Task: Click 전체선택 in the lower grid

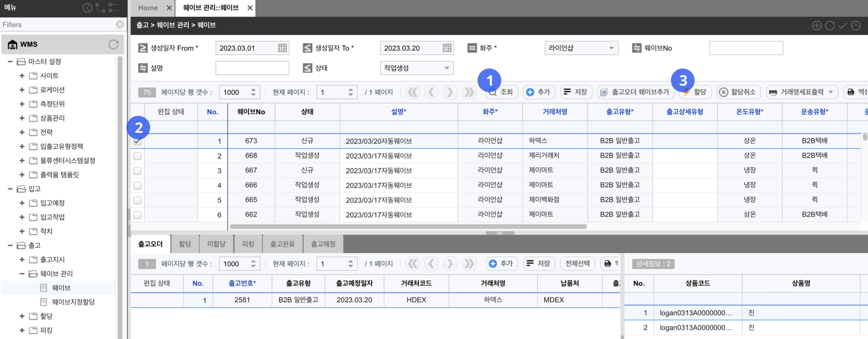Action: [x=577, y=264]
